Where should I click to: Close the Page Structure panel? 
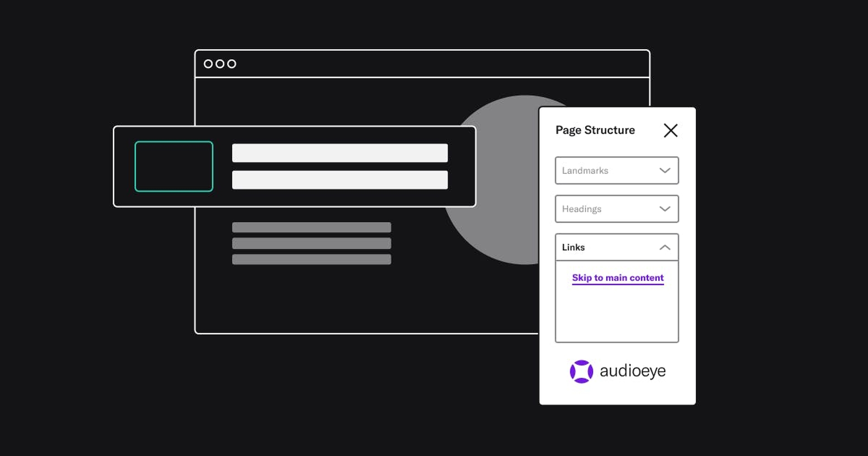click(671, 130)
